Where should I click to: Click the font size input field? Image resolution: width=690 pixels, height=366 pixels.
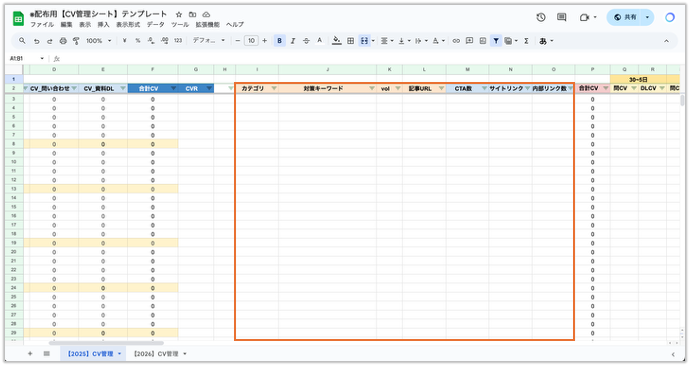click(x=251, y=41)
